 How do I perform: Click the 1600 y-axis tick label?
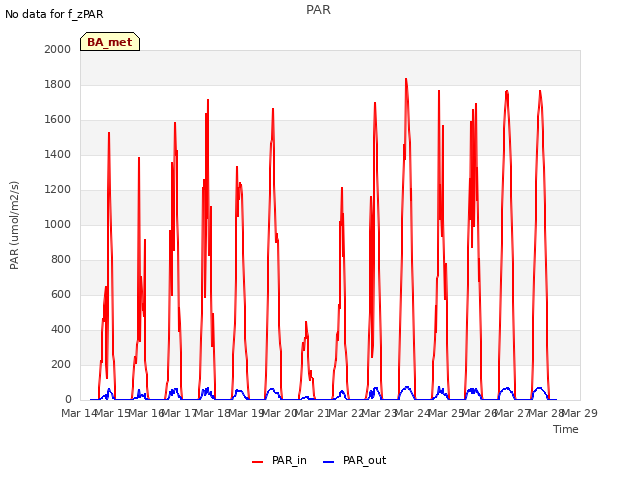click(x=58, y=120)
